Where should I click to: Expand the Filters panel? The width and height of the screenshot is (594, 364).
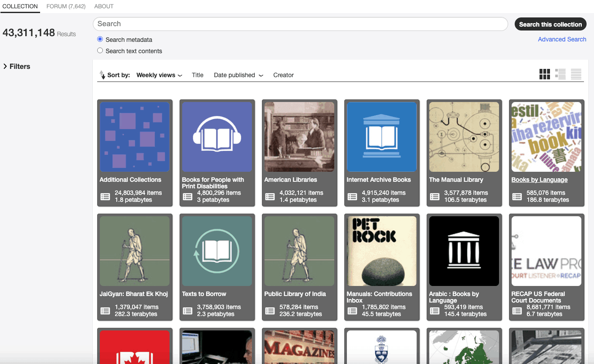point(17,66)
